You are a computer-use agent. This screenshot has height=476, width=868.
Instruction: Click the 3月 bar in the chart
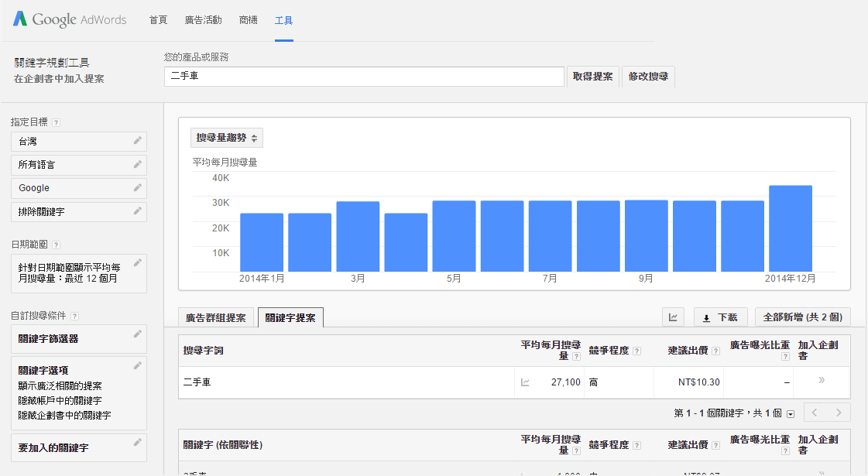[x=359, y=236]
